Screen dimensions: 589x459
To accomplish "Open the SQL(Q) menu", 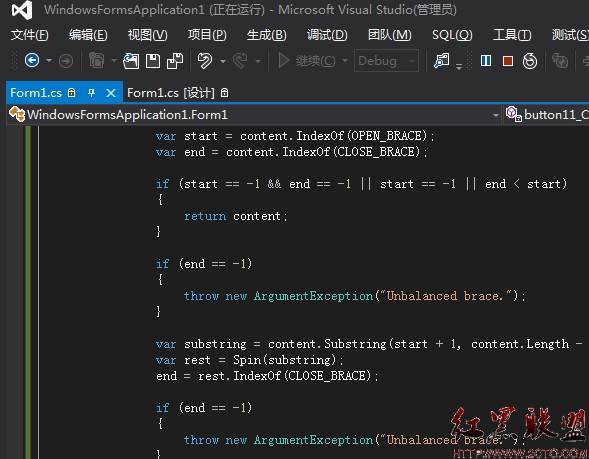I will pos(452,35).
